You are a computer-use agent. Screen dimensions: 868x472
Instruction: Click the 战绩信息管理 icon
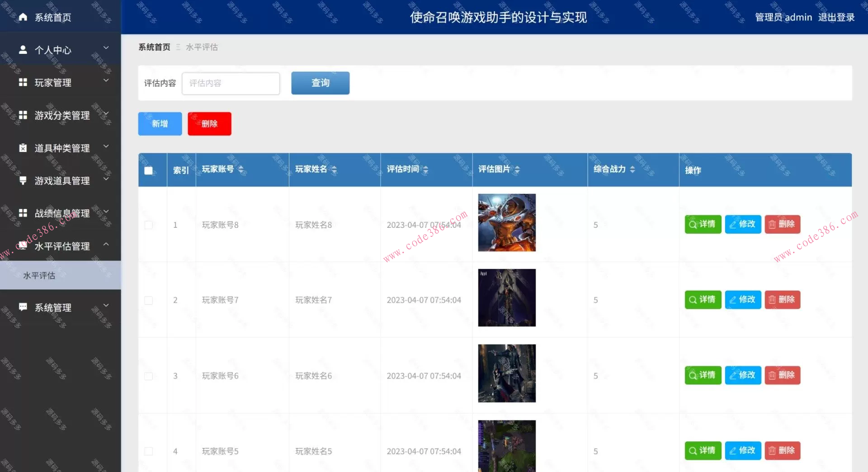pos(23,213)
